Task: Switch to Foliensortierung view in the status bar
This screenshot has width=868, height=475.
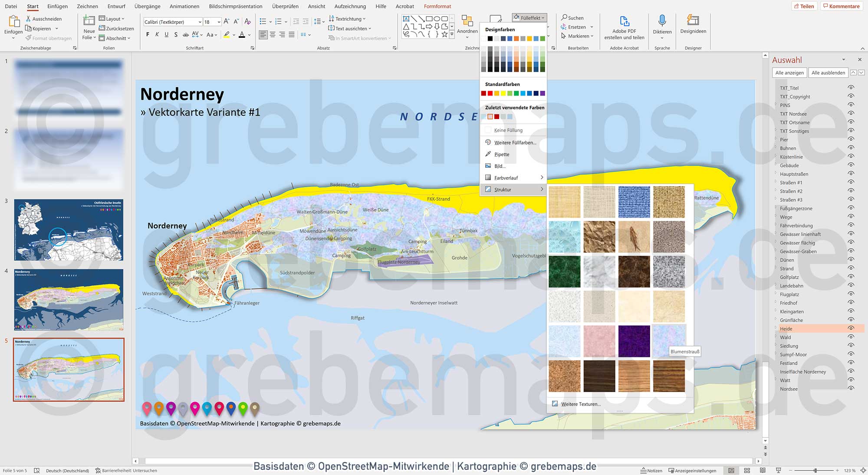Action: 747,470
